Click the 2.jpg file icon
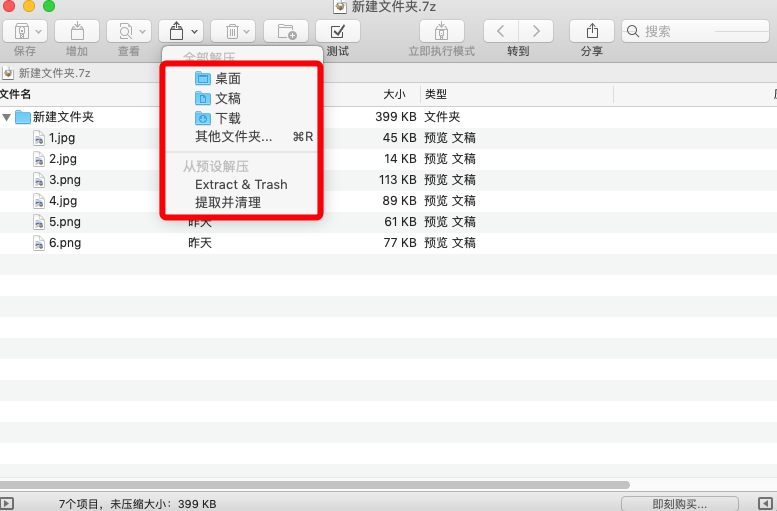 [39, 159]
